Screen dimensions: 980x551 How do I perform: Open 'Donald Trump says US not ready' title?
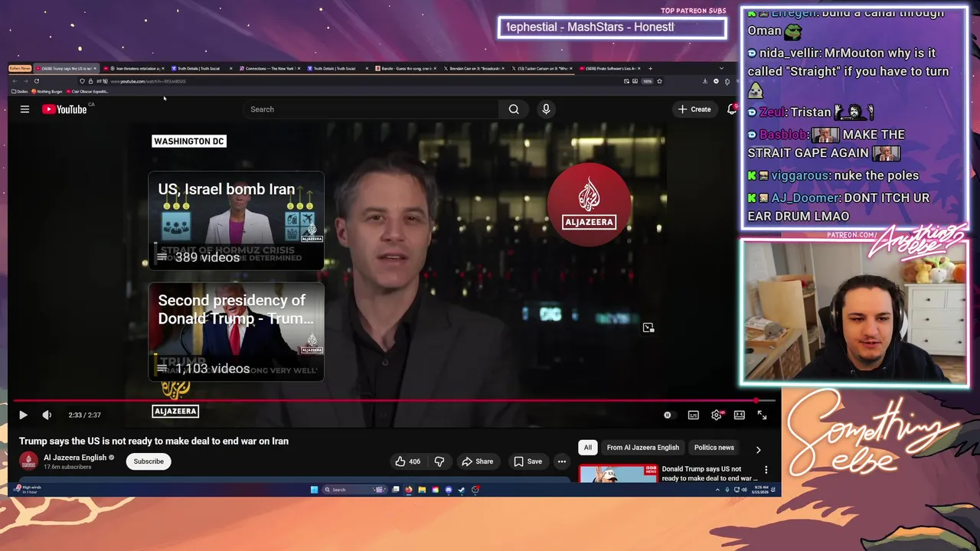coord(710,474)
